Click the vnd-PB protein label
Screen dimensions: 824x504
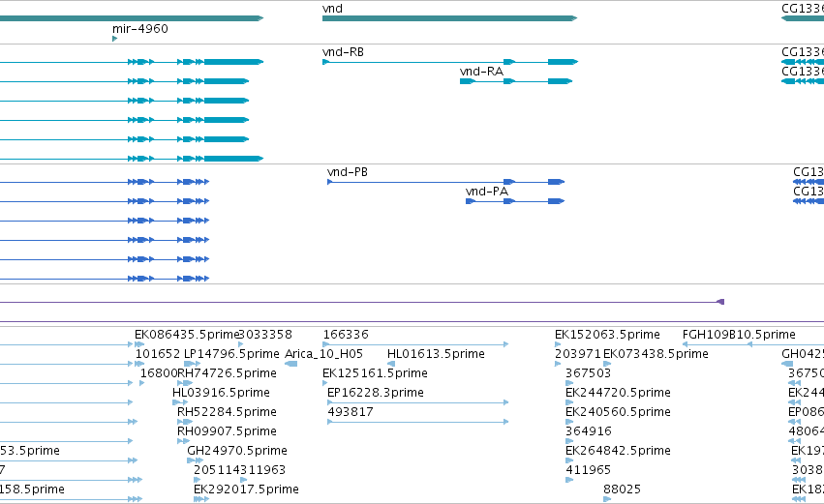coord(348,172)
